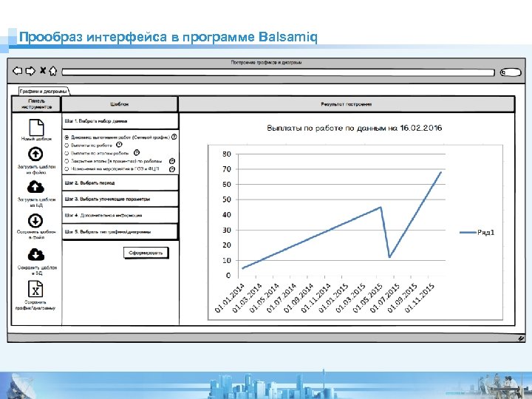This screenshot has width=532, height=399.
Task: Expand Шаг 4 Дополнительная информация section
Action: [120, 216]
